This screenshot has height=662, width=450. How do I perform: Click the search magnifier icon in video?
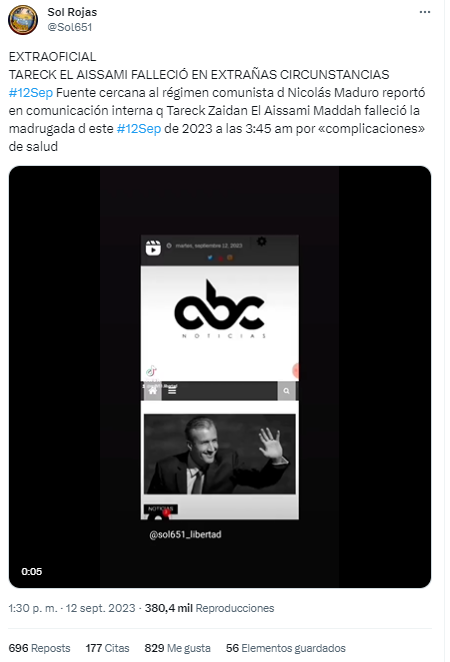[x=286, y=391]
